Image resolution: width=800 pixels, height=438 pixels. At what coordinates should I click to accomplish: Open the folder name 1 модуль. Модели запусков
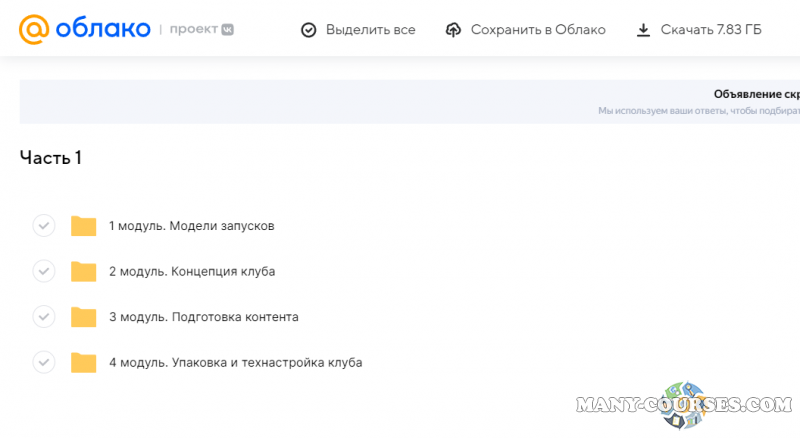click(x=191, y=226)
